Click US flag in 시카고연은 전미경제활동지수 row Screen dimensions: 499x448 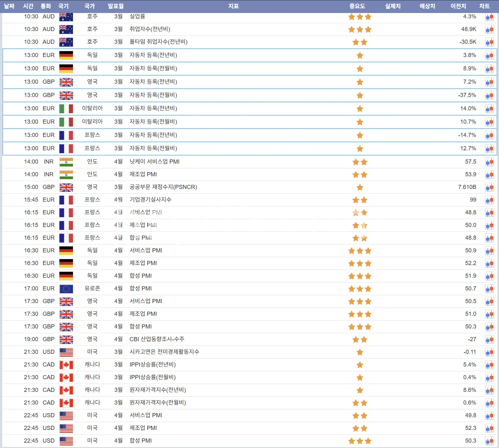tap(66, 352)
